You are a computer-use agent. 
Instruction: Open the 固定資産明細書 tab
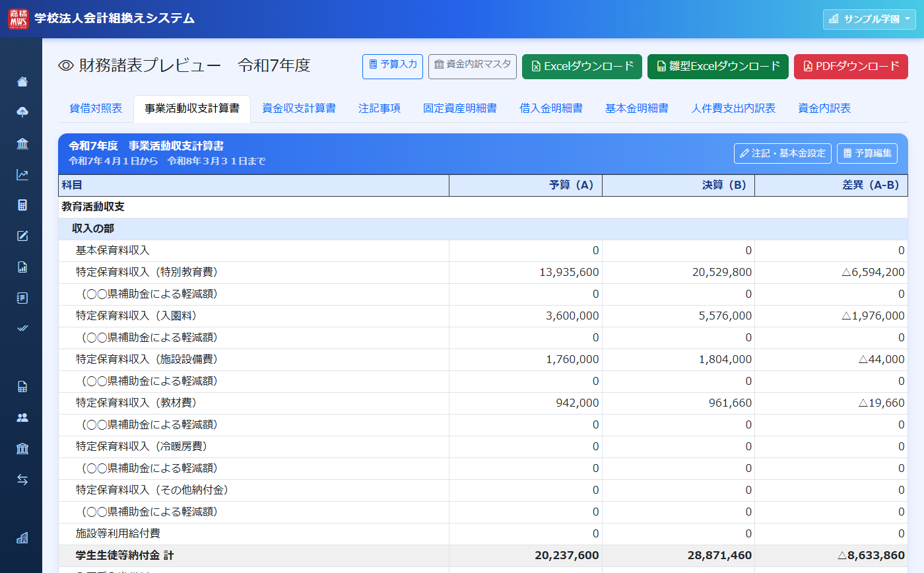[x=460, y=108]
